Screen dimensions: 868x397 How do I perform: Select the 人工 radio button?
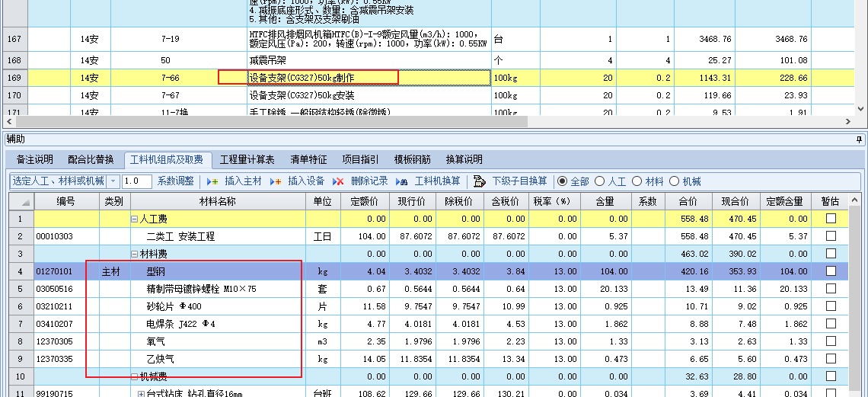click(x=599, y=181)
